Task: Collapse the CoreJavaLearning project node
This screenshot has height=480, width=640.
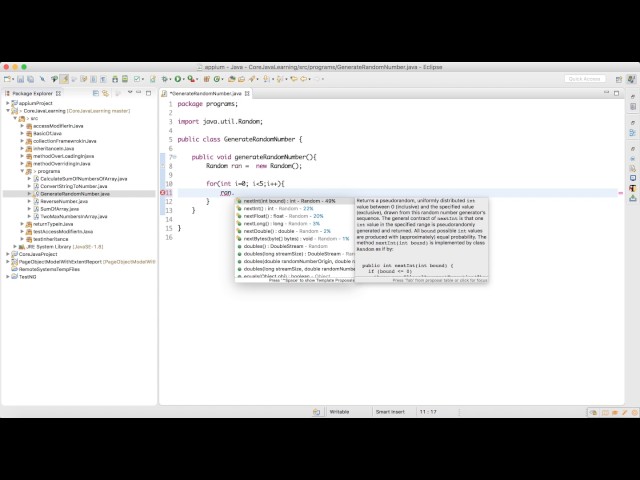Action: coord(8,111)
